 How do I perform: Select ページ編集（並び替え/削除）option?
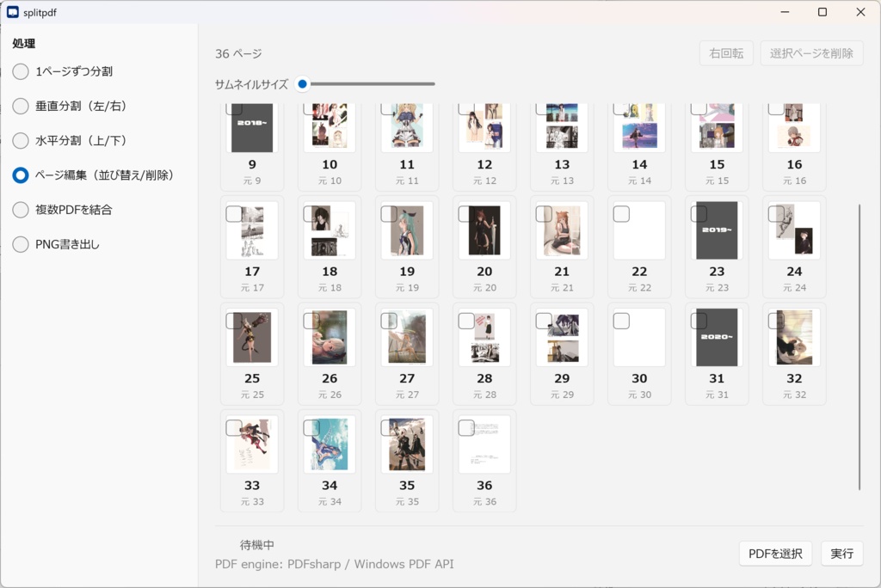coord(93,175)
